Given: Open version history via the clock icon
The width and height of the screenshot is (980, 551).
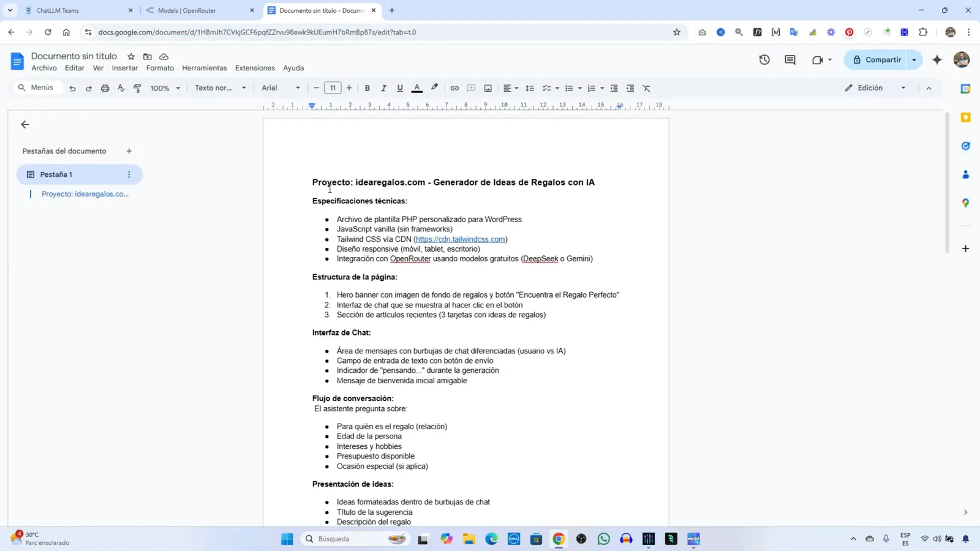Looking at the screenshot, I should coord(763,59).
